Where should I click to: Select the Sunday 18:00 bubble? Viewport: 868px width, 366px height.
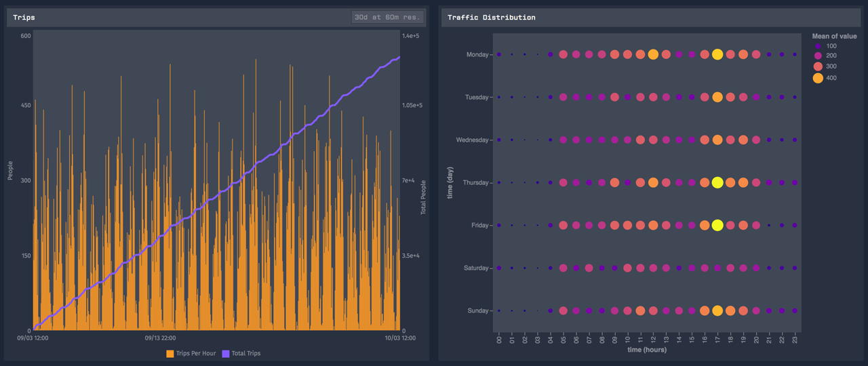point(730,310)
